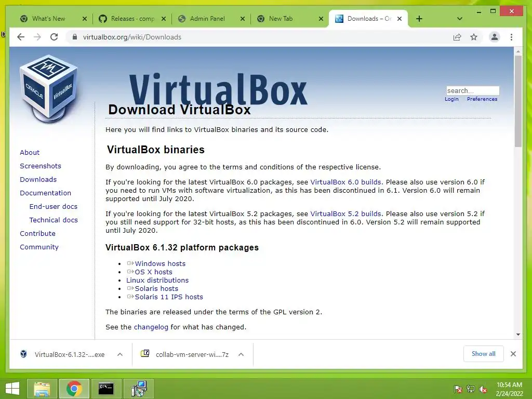
Task: Share this page via share icon
Action: pyautogui.click(x=457, y=37)
